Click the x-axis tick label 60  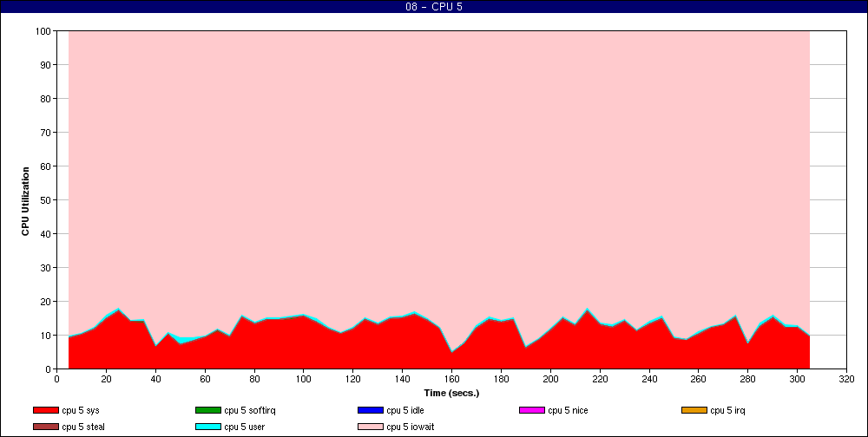205,379
